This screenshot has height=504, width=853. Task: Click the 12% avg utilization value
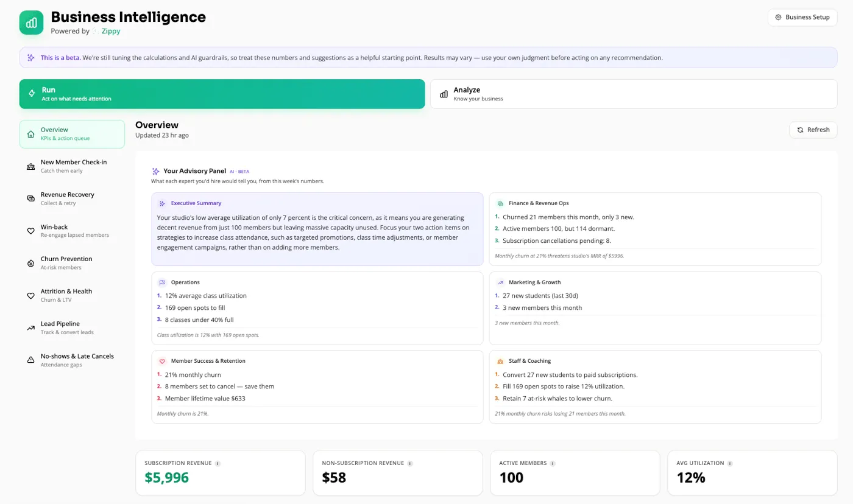[691, 478]
